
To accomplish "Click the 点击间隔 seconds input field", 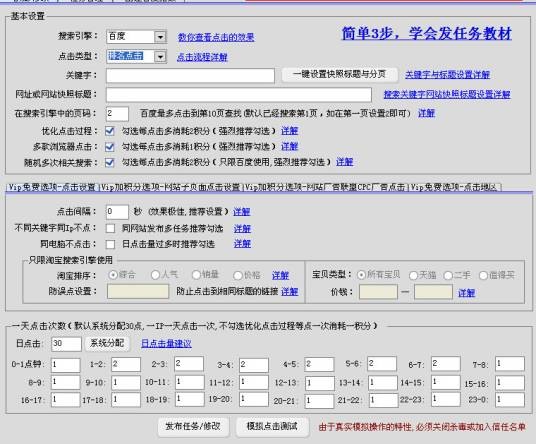I will (x=117, y=212).
